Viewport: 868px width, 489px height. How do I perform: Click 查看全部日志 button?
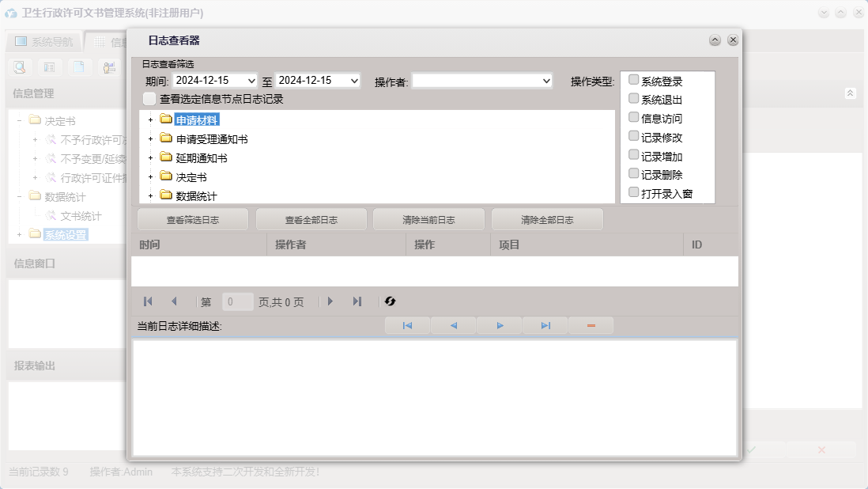311,220
